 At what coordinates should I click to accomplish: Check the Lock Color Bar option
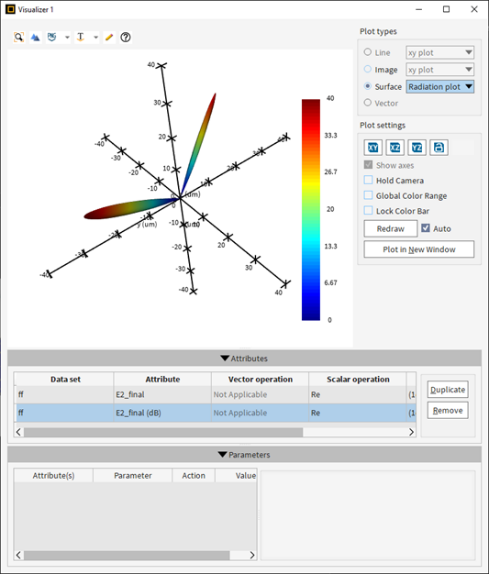[368, 210]
